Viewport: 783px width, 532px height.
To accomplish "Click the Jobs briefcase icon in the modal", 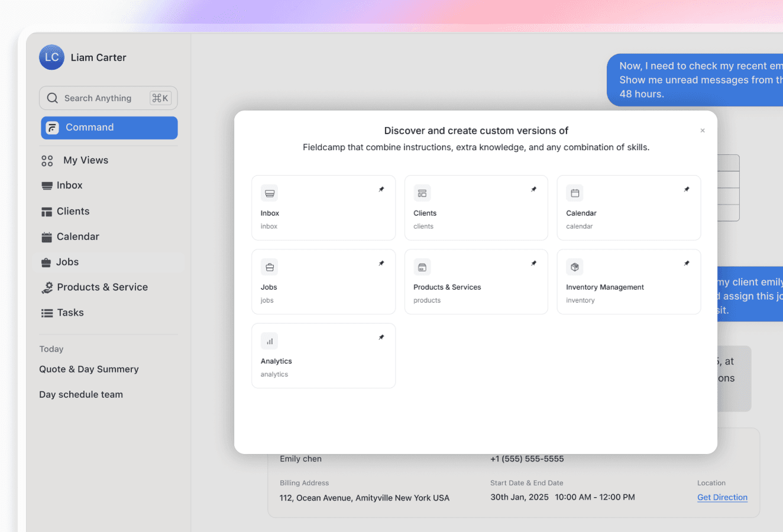I will (x=269, y=267).
